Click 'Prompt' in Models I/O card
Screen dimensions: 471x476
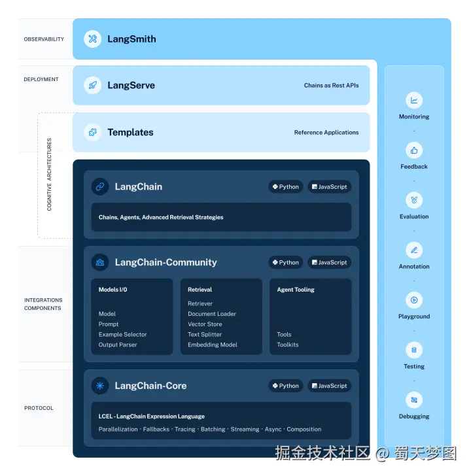[x=109, y=324]
